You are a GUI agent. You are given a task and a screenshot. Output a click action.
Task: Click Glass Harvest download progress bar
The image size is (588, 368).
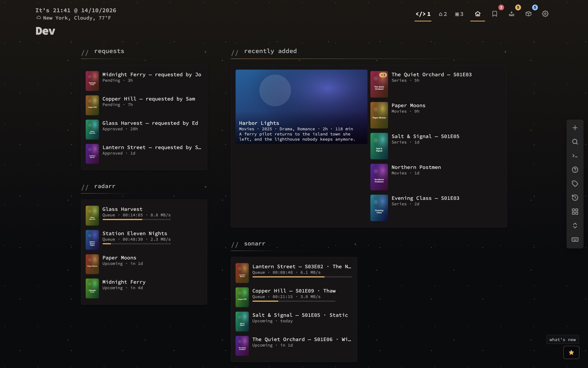(136, 220)
